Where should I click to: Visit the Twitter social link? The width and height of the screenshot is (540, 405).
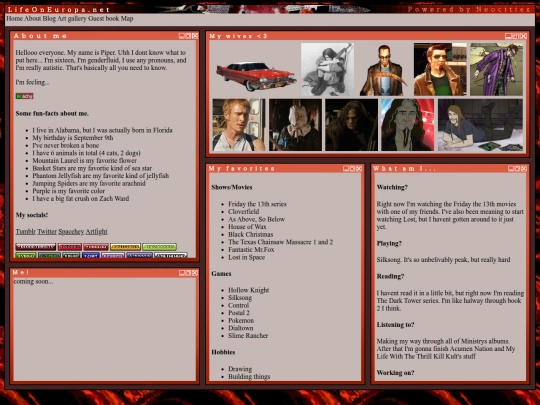[x=47, y=232]
